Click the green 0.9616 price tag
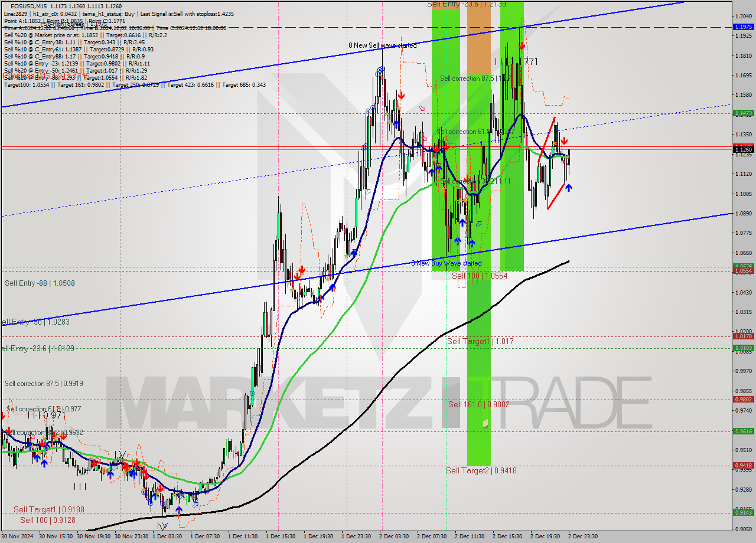Image resolution: width=756 pixels, height=543 pixels. point(743,431)
